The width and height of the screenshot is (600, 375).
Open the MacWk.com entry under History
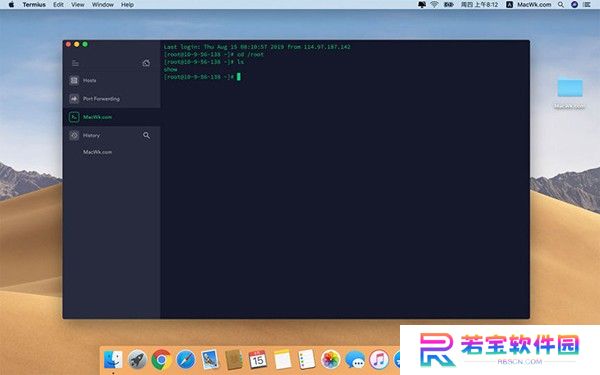point(98,152)
